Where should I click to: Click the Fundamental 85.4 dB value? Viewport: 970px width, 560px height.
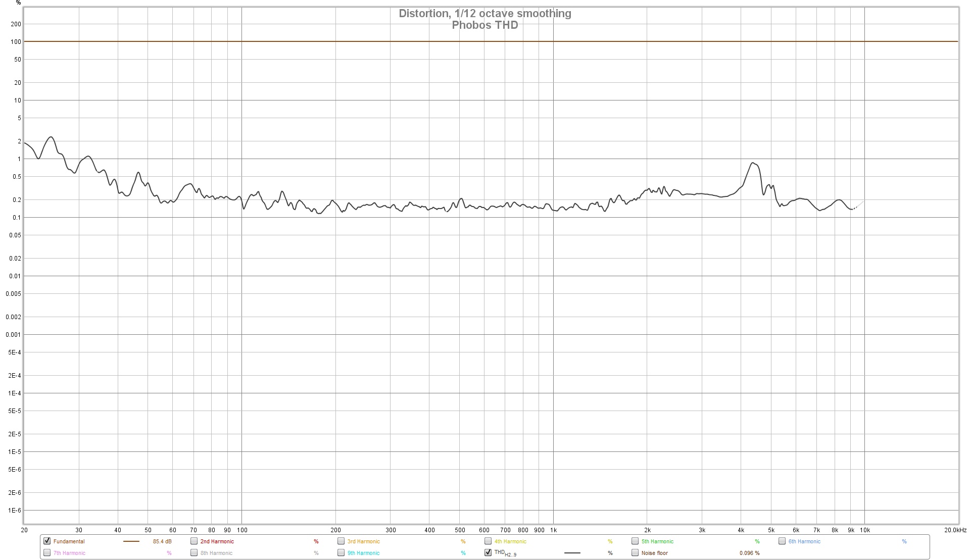click(x=162, y=541)
